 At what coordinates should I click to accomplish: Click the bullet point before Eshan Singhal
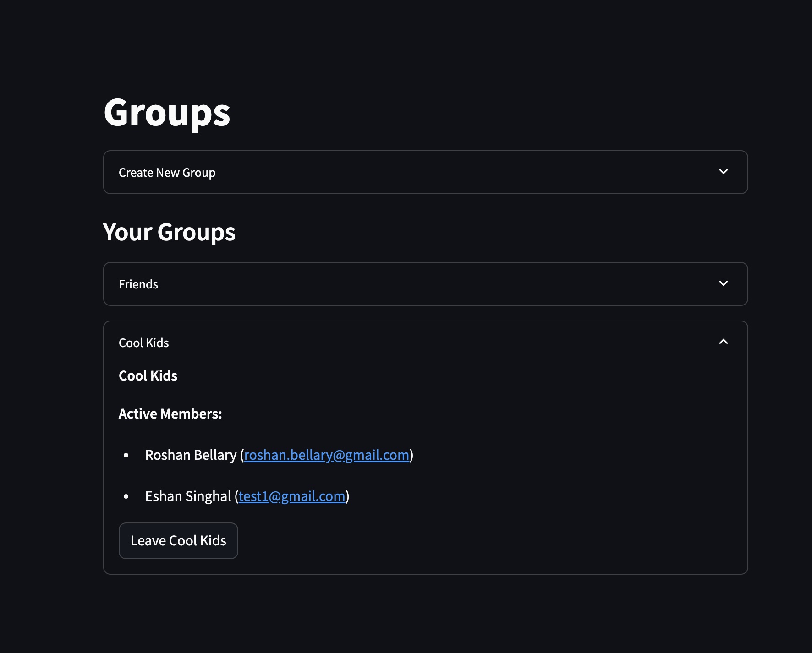pyautogui.click(x=126, y=496)
